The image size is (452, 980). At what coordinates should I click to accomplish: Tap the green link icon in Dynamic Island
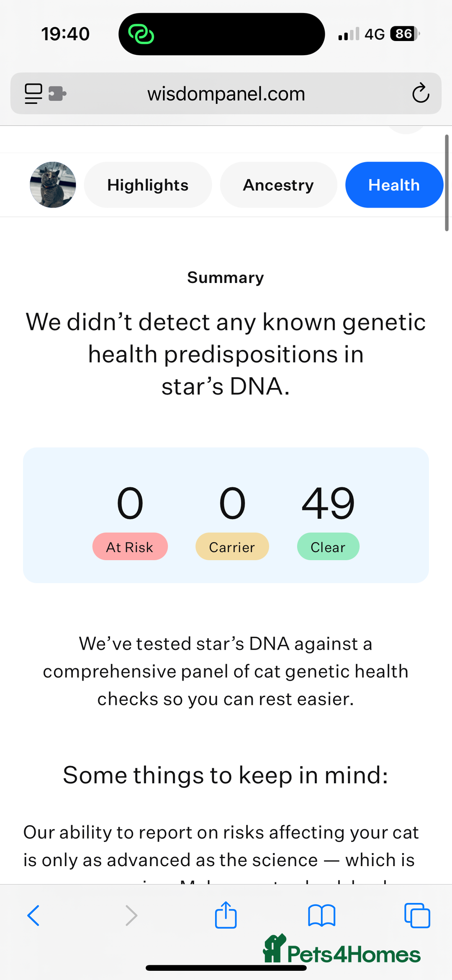point(141,34)
